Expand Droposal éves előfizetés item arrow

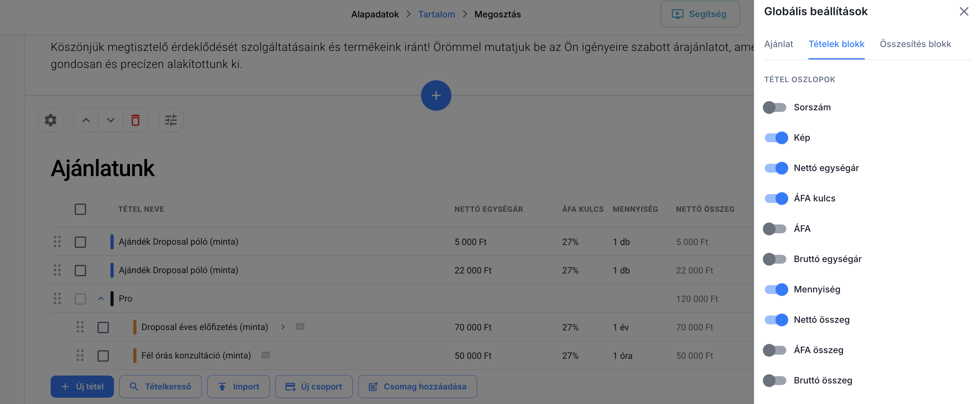(283, 327)
